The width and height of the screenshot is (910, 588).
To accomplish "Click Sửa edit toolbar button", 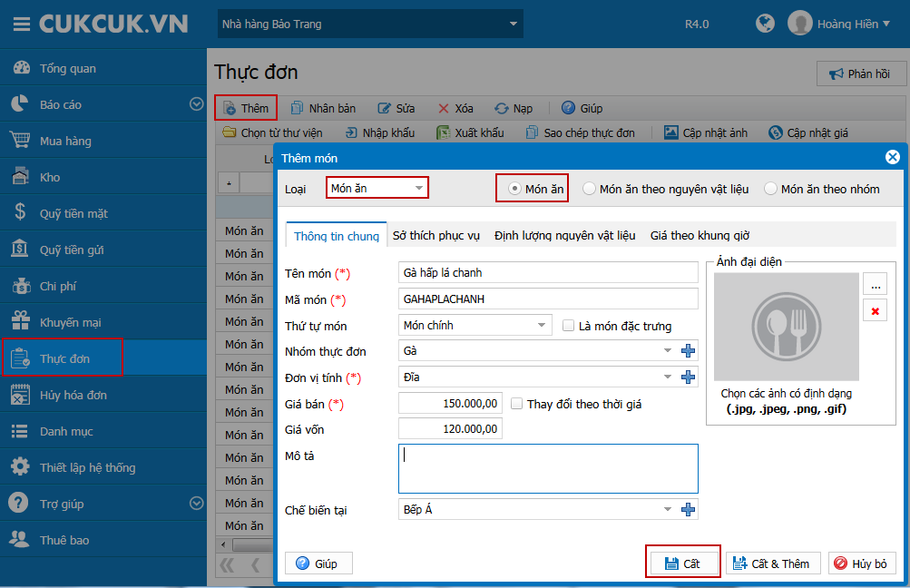I will tap(396, 108).
